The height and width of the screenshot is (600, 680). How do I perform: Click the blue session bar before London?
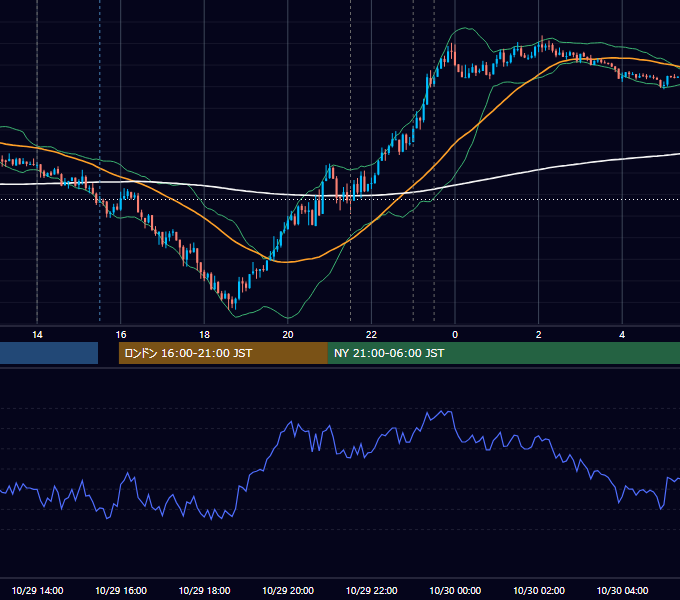coord(49,353)
